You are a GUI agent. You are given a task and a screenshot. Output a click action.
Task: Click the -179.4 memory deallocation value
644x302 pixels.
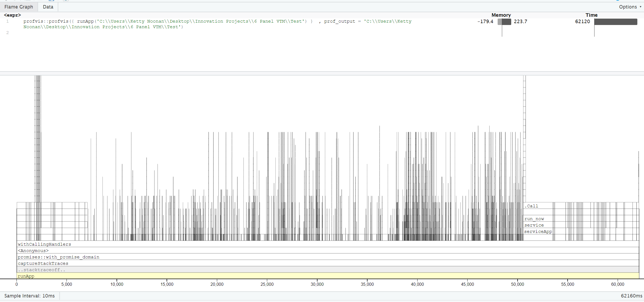click(x=485, y=22)
